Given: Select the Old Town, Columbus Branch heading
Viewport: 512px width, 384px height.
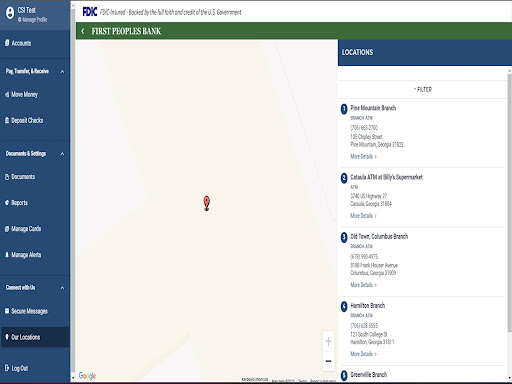Looking at the screenshot, I should [x=379, y=236].
